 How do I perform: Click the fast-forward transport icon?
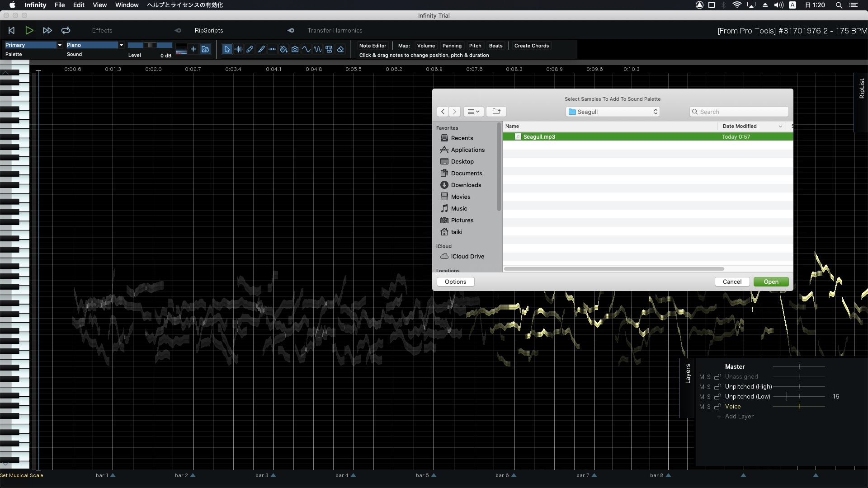click(47, 30)
